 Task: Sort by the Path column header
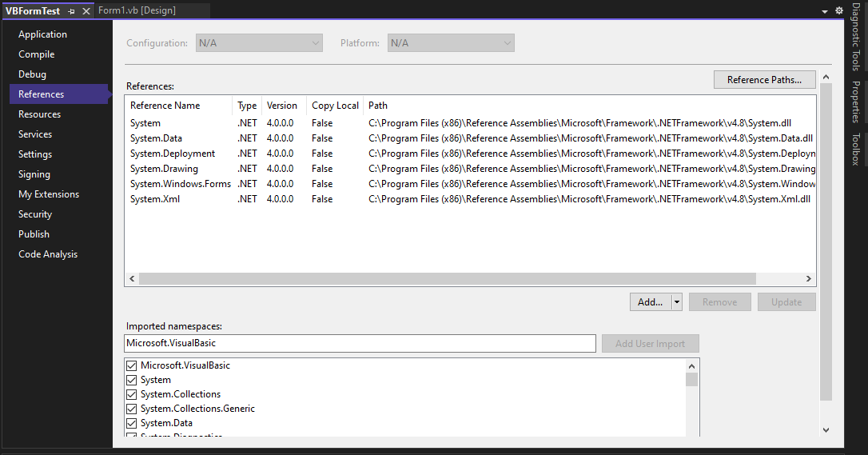589,106
